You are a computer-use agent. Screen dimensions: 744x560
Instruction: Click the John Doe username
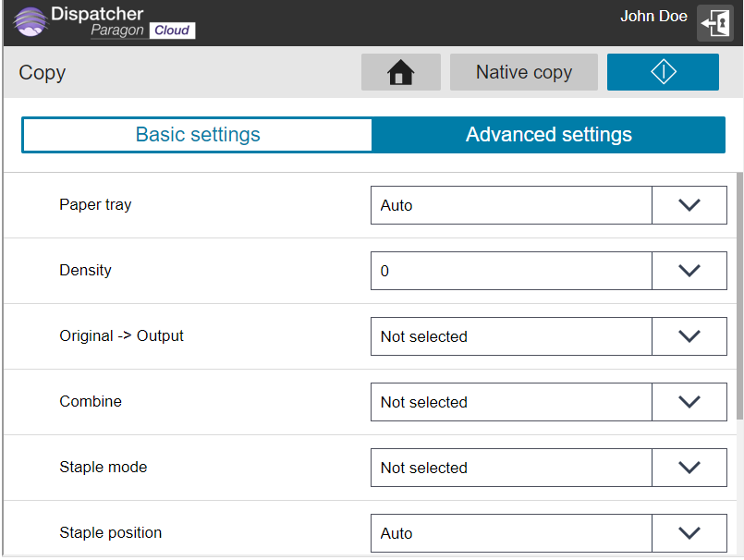[653, 16]
